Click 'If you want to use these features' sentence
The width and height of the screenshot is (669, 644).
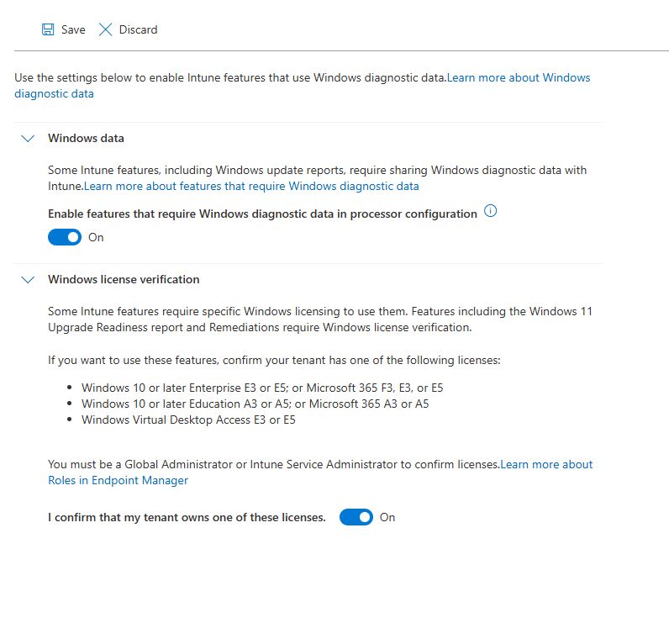274,360
